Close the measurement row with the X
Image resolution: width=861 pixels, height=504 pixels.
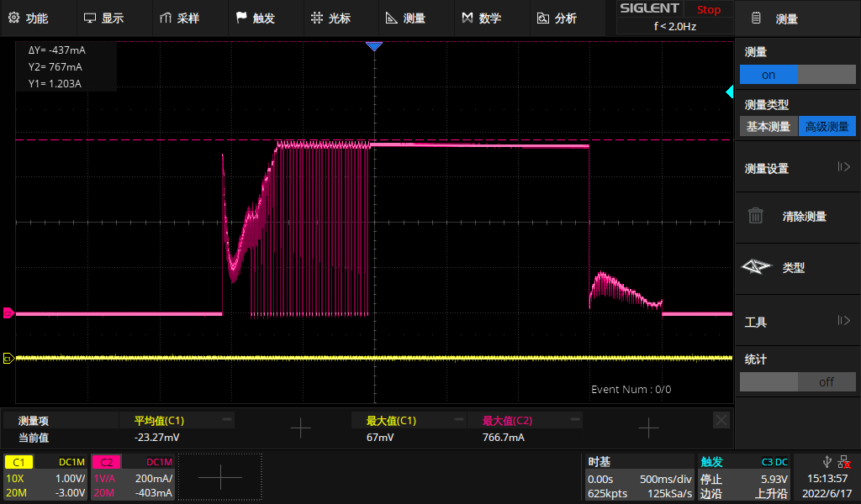[x=721, y=419]
